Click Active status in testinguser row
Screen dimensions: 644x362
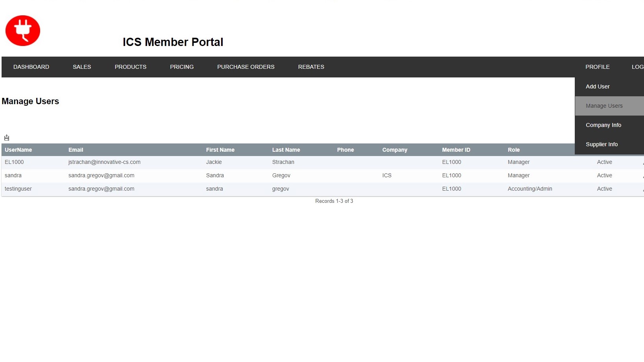click(604, 189)
